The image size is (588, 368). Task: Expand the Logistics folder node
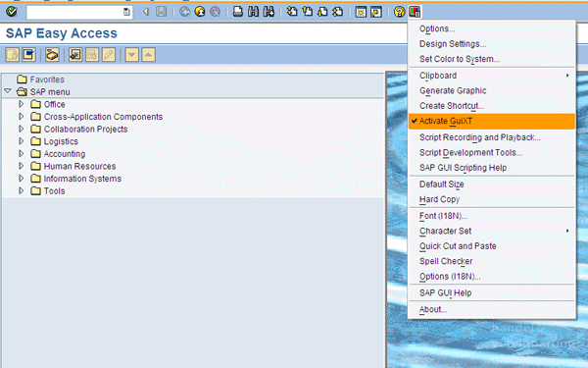point(22,141)
